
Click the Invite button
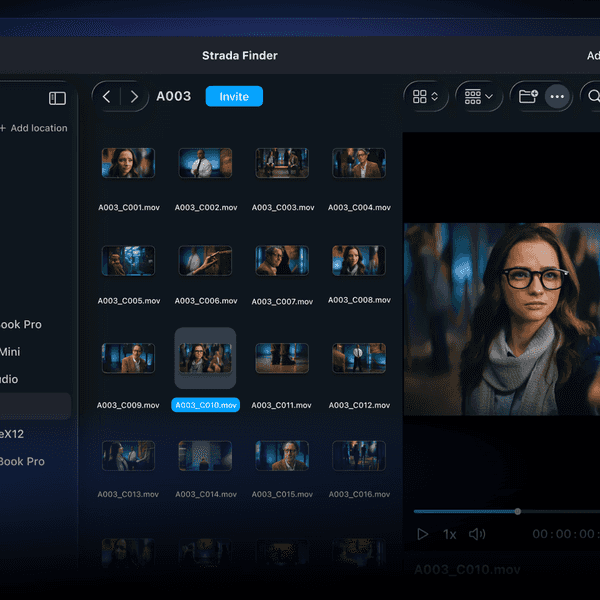point(234,96)
